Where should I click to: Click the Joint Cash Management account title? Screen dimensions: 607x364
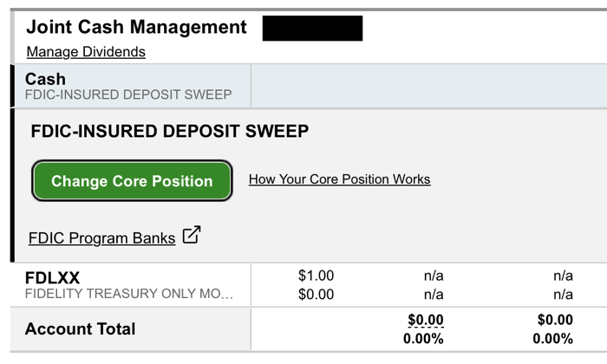point(136,27)
